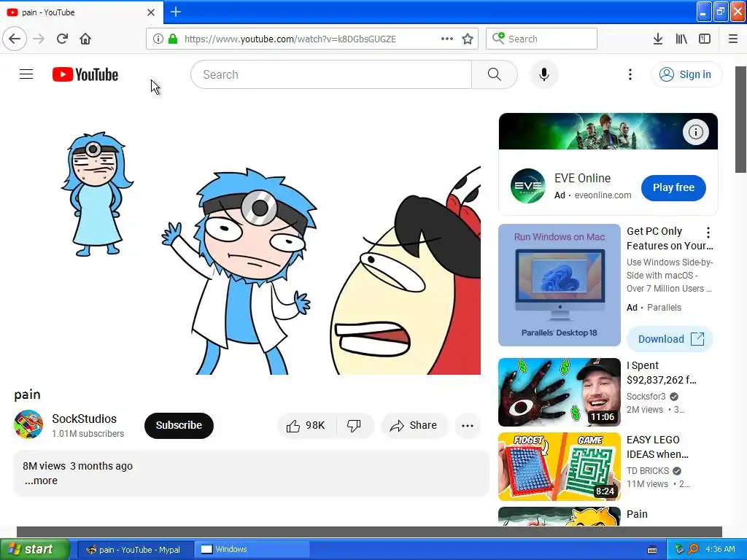Click the Parallels ad Download button

coord(670,339)
